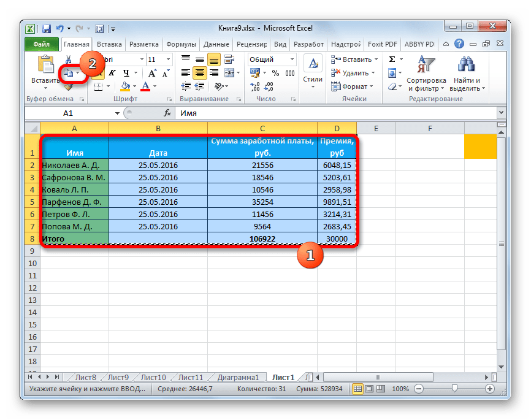531x420 pixels.
Task: Align text to the right
Action: pos(214,73)
